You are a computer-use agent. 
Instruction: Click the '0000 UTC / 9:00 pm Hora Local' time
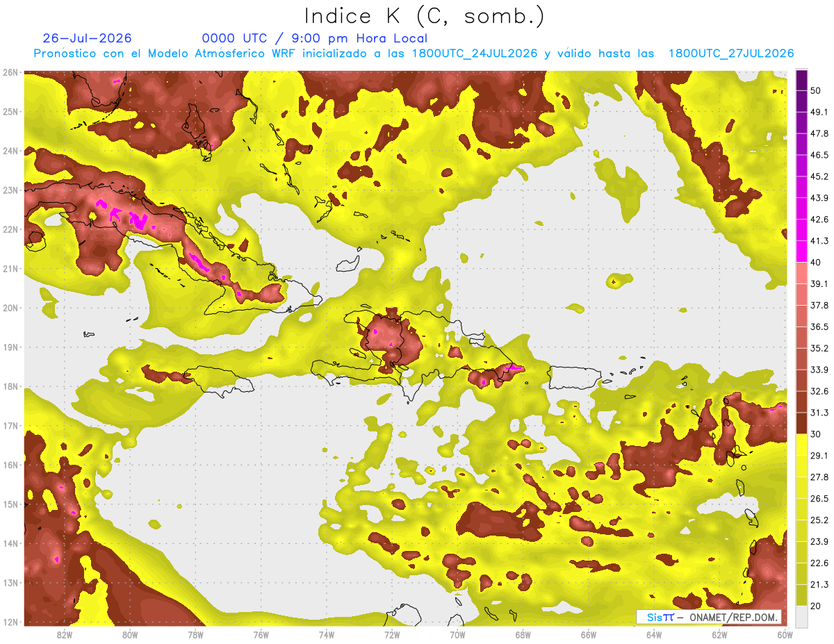click(x=315, y=39)
